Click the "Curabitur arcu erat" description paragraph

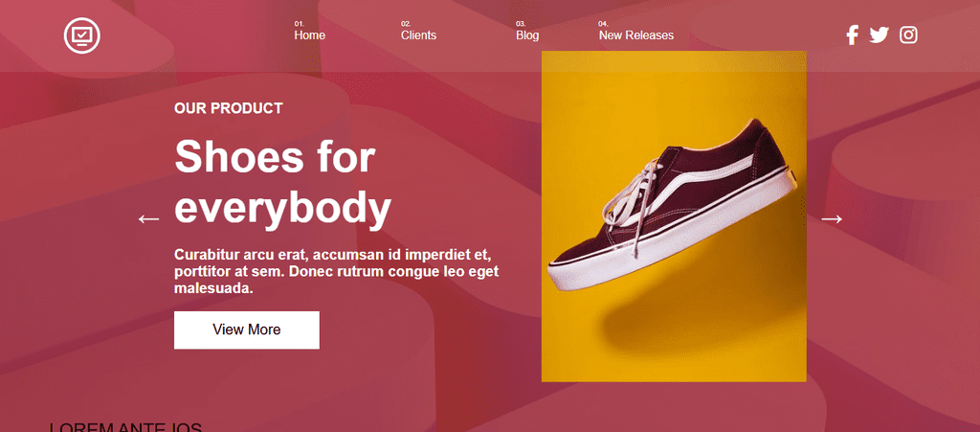click(336, 271)
